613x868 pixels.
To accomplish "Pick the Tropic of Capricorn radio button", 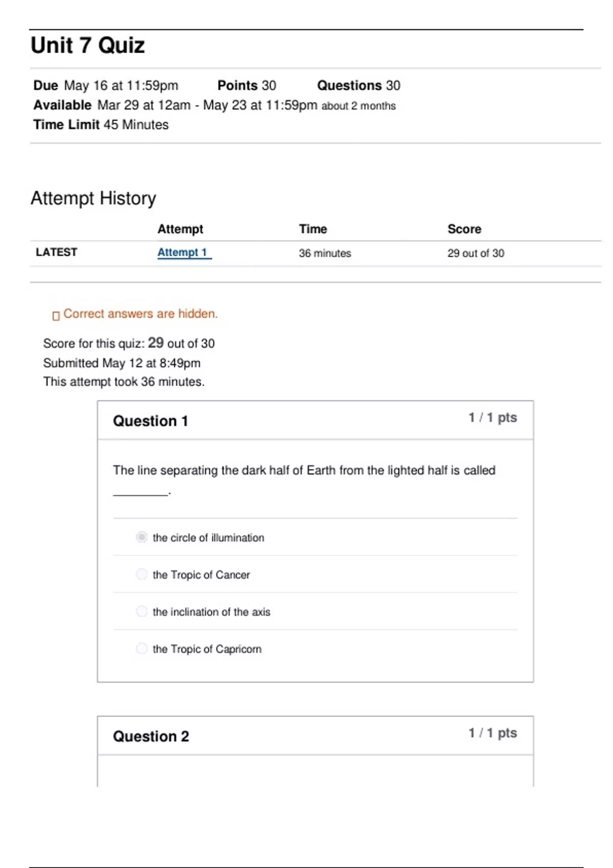I will [x=142, y=648].
